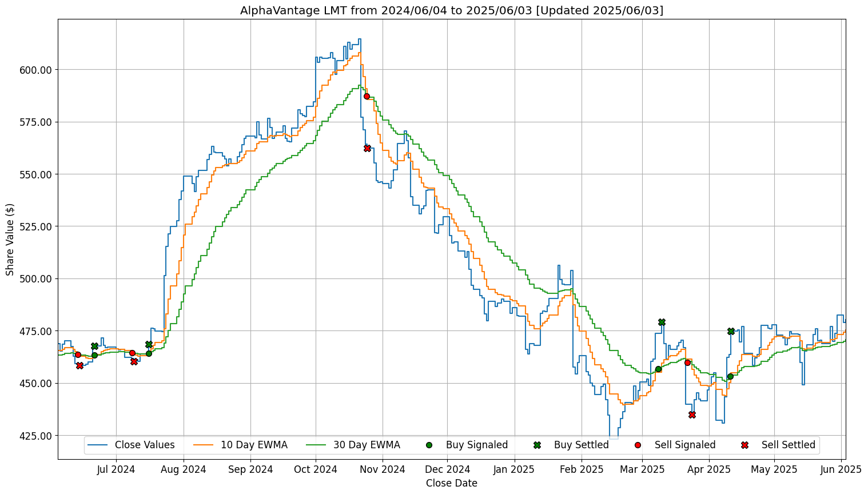
Task: Click the 'Oct 2024' x-axis tick label
Action: [316, 470]
